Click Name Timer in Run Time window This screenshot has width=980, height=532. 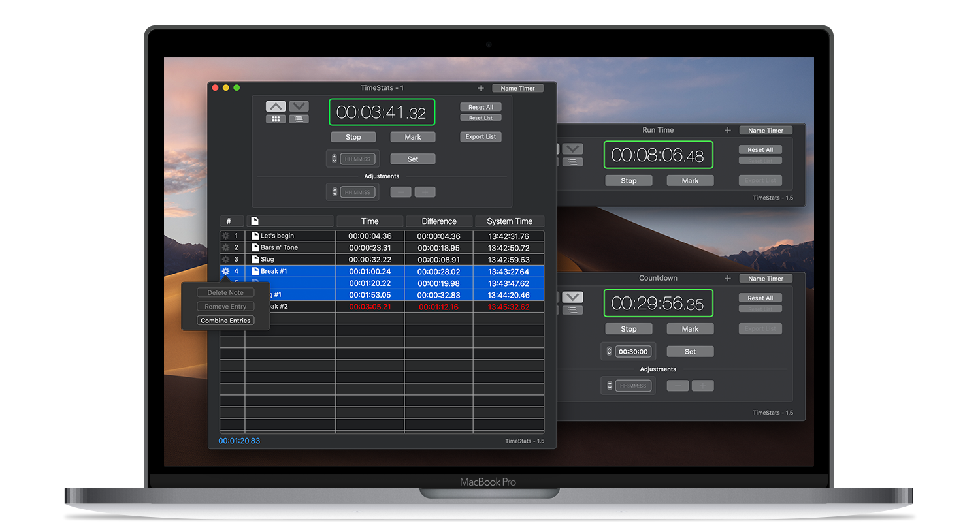coord(766,130)
